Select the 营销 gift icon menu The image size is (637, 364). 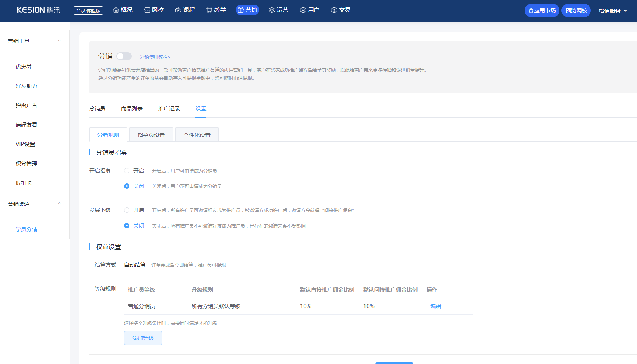[247, 10]
